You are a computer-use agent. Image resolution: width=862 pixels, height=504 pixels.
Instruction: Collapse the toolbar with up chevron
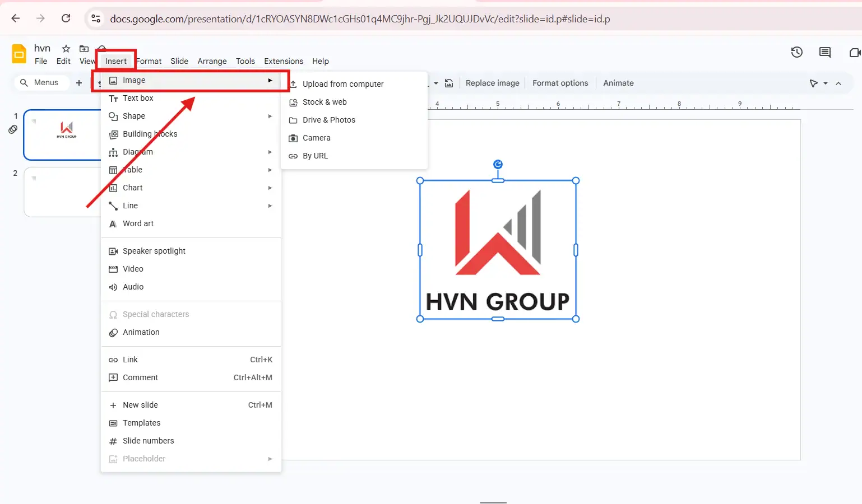(x=838, y=83)
